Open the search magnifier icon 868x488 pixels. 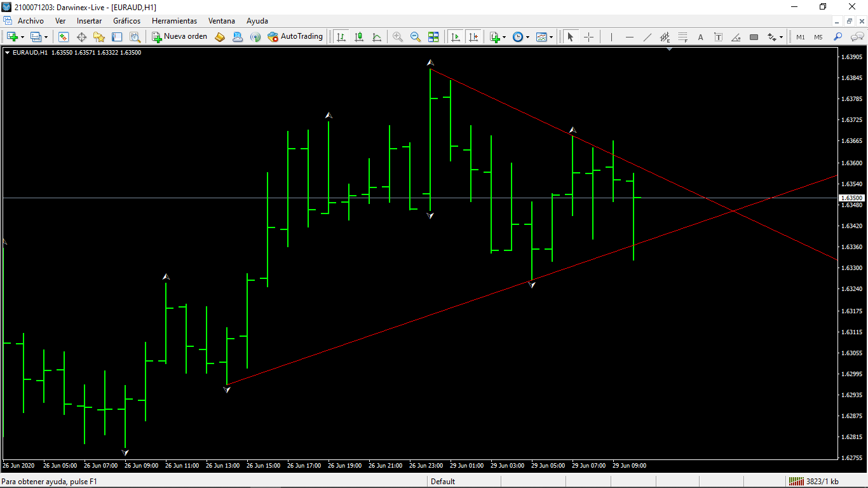(x=838, y=37)
